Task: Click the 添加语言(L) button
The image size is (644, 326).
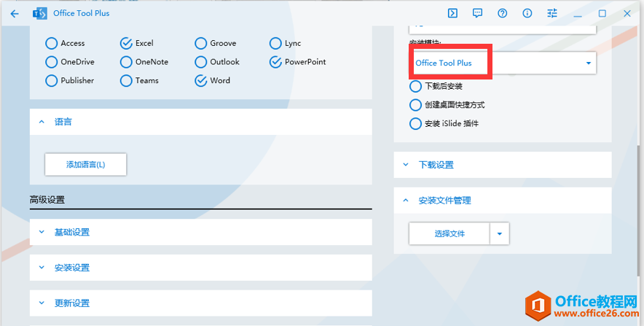Action: (85, 164)
